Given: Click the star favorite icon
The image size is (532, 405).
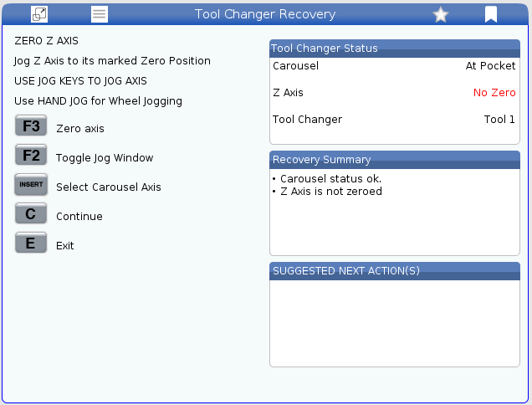Looking at the screenshot, I should 440,14.
